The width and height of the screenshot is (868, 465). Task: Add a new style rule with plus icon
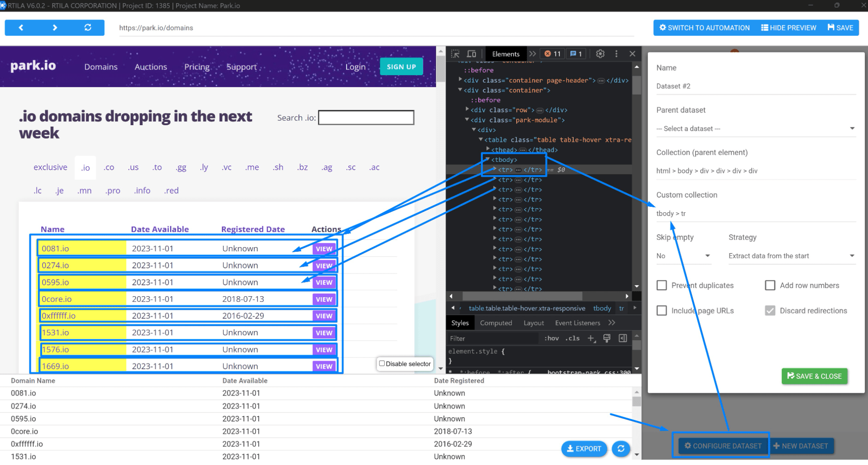click(x=591, y=338)
